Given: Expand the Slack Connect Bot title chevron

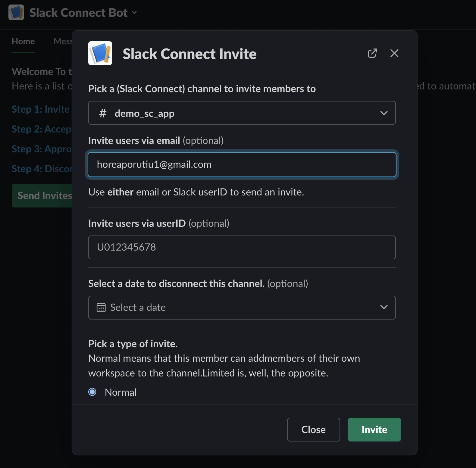Looking at the screenshot, I should coord(134,12).
